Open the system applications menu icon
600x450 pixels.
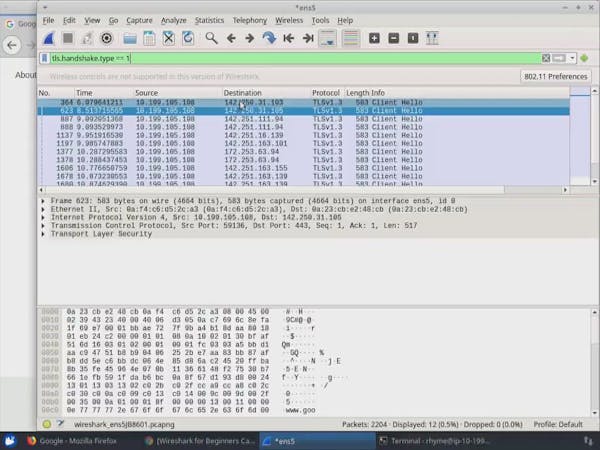click(x=10, y=441)
